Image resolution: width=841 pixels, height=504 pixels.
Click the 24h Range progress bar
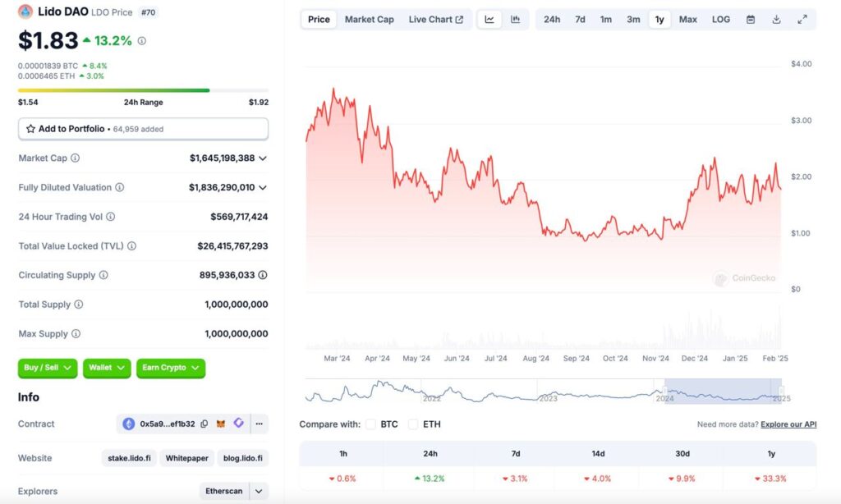143,90
